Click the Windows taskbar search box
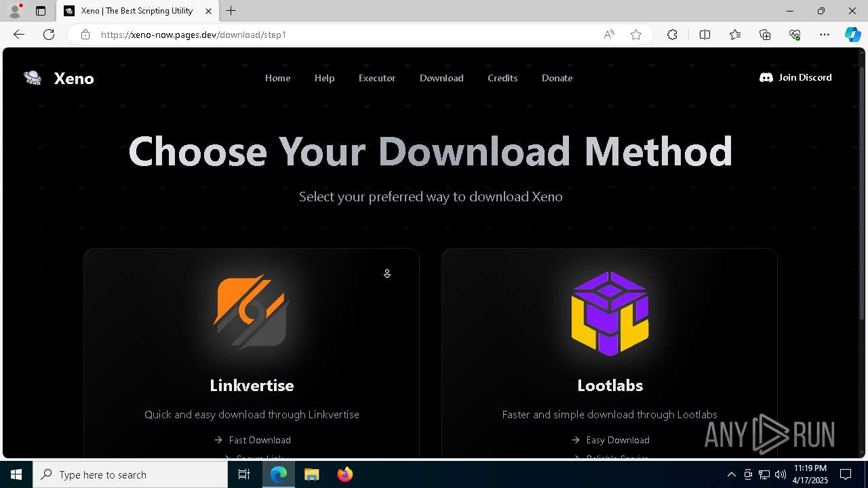The width and height of the screenshot is (868, 488). point(130,474)
